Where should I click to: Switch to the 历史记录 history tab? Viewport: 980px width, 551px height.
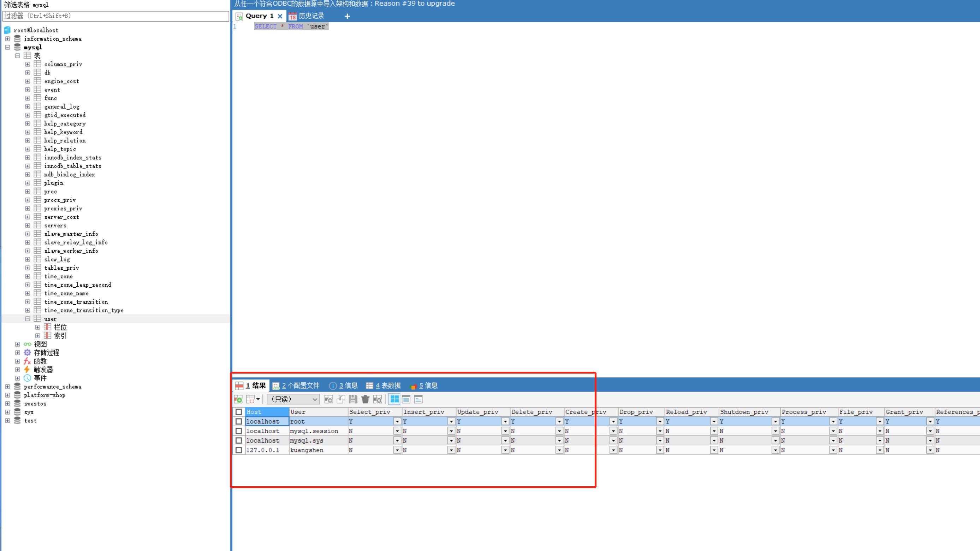306,16
